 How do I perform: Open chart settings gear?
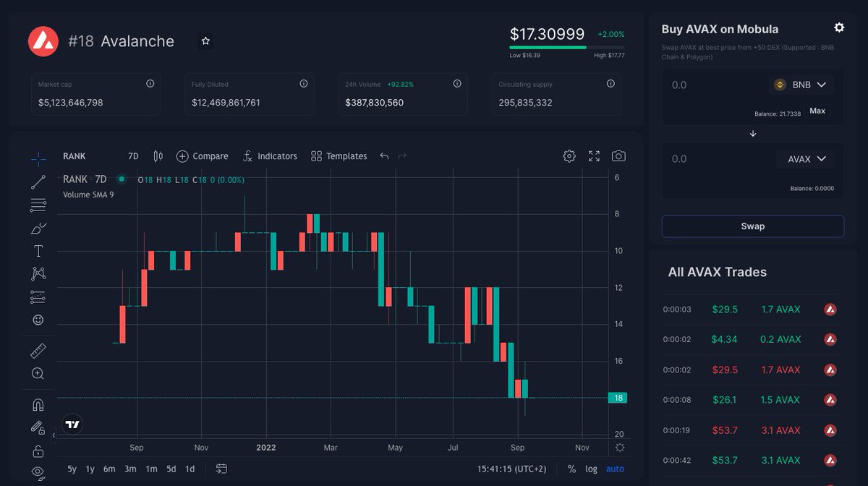pyautogui.click(x=569, y=156)
